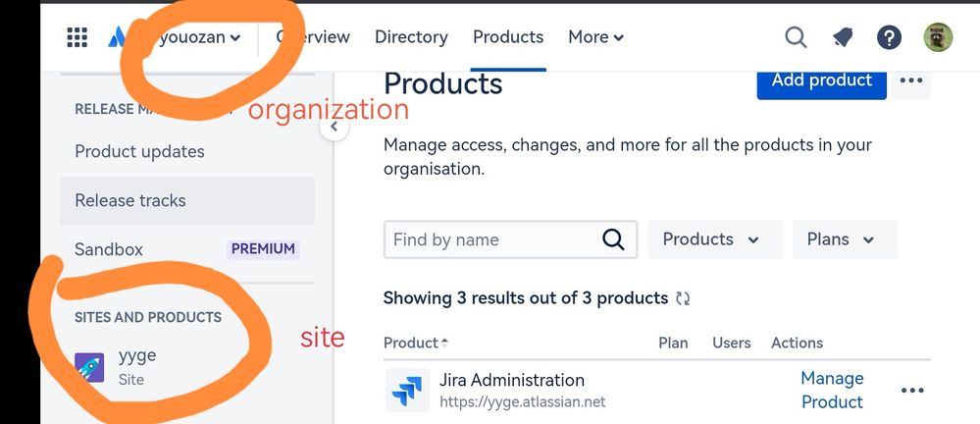Open the Overview tab

point(313,37)
